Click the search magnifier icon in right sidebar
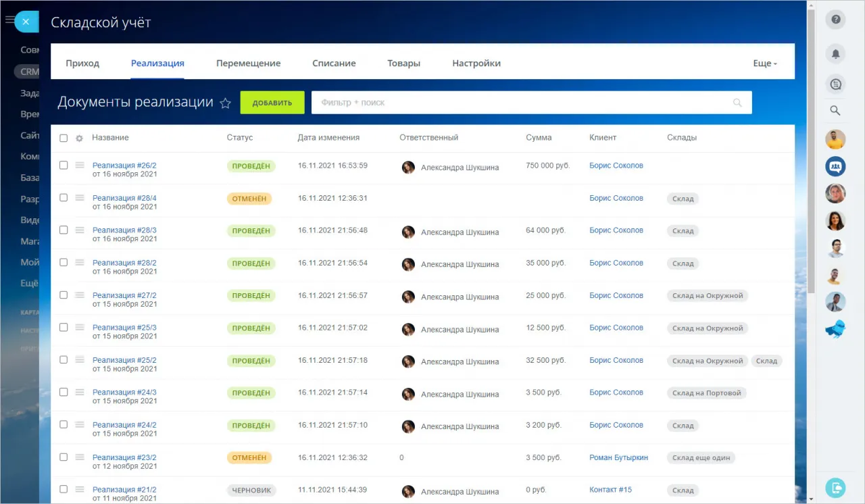Screen dimensions: 865x504 pos(835,110)
